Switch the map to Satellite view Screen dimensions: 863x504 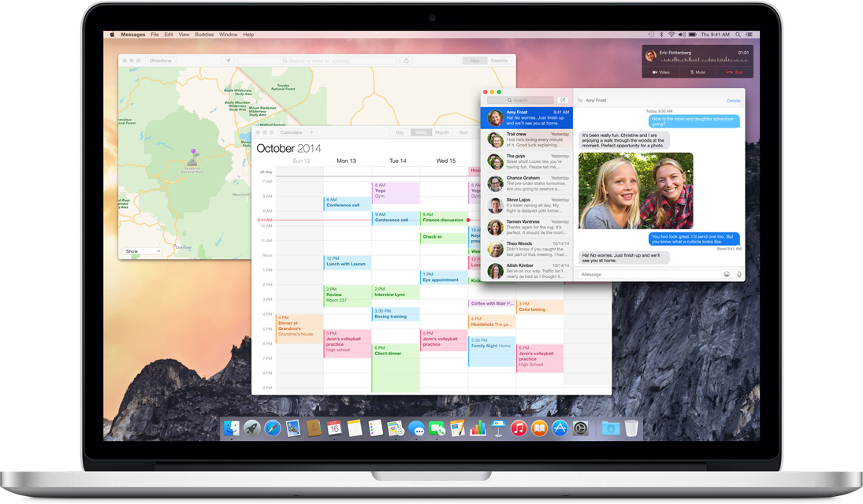click(499, 61)
